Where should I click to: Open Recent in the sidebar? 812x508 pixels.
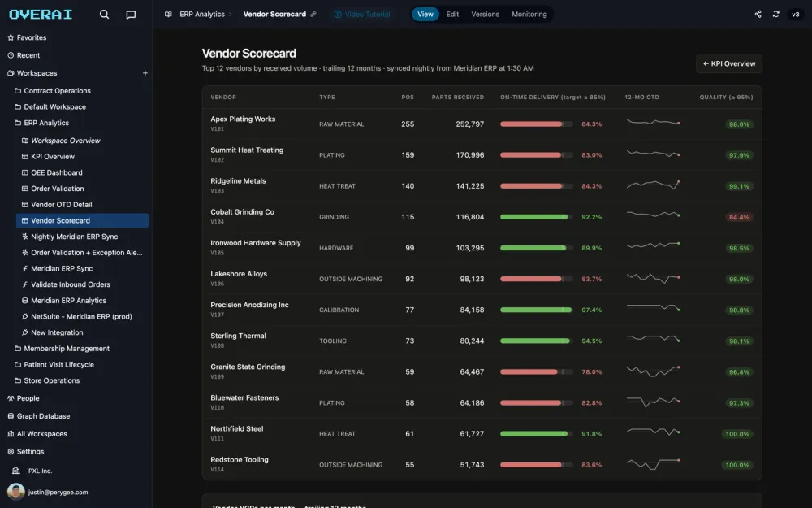24,55
